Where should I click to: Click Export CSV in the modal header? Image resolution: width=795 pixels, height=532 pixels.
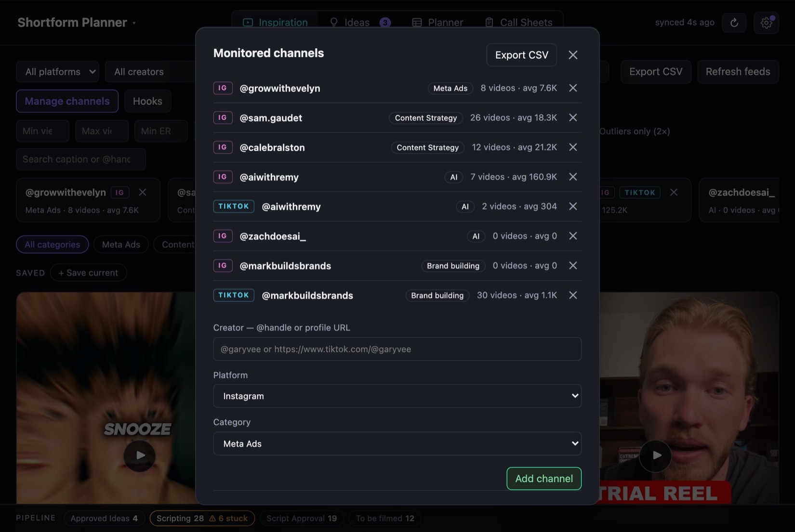521,55
